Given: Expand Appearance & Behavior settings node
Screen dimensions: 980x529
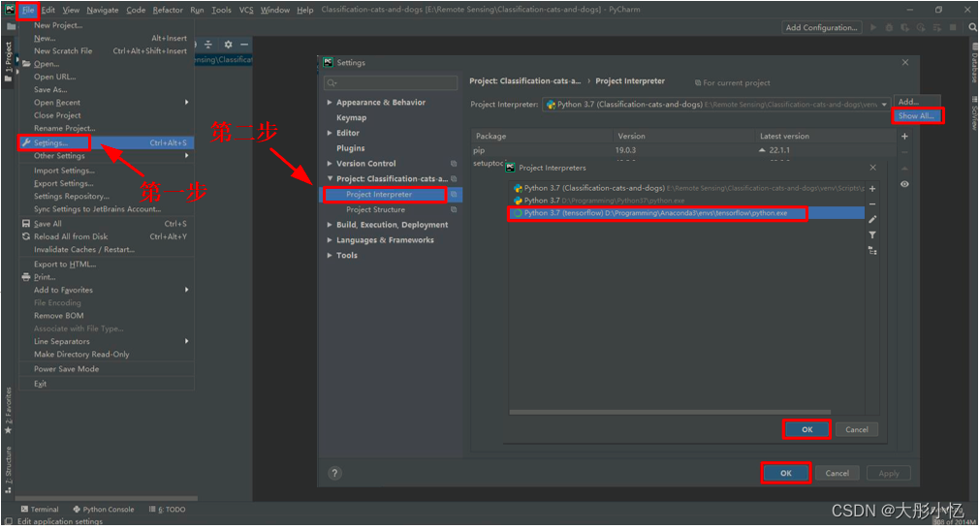Looking at the screenshot, I should pyautogui.click(x=330, y=103).
